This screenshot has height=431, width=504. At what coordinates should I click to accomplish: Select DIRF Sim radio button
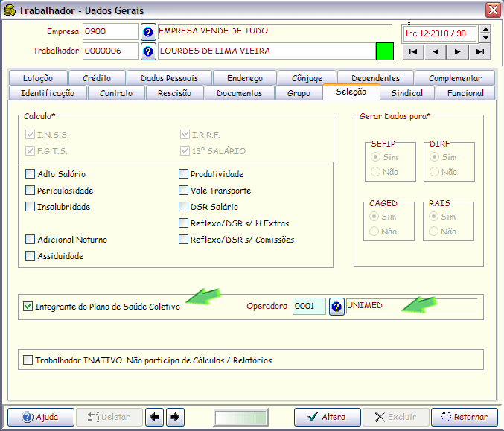click(x=434, y=157)
